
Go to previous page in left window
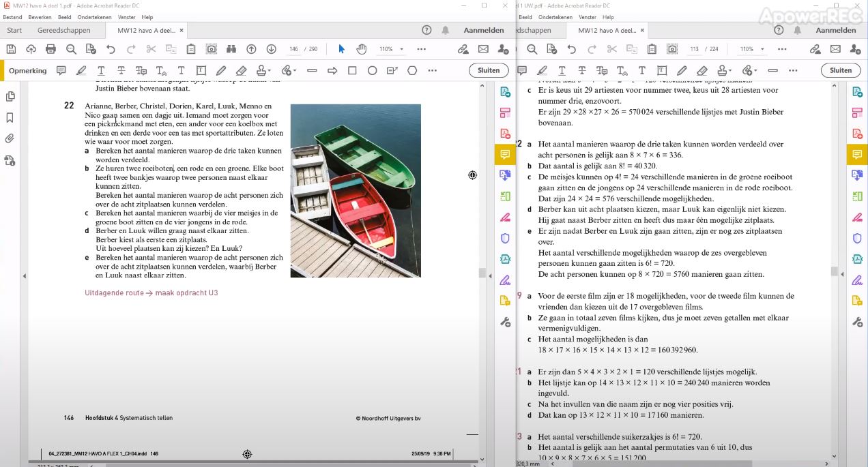(251, 49)
